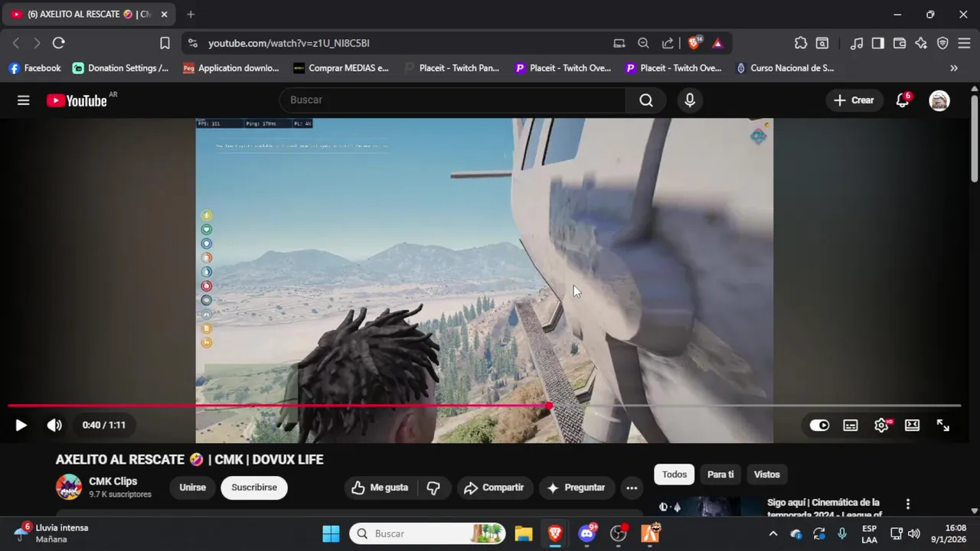This screenshot has height=551, width=980.
Task: Open options menu for Sigo aquí video
Action: [908, 504]
